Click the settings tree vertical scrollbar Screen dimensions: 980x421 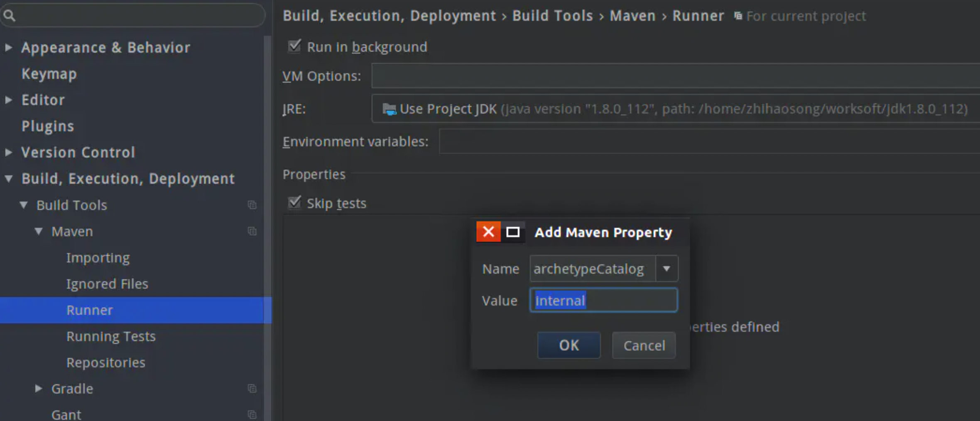click(x=267, y=228)
